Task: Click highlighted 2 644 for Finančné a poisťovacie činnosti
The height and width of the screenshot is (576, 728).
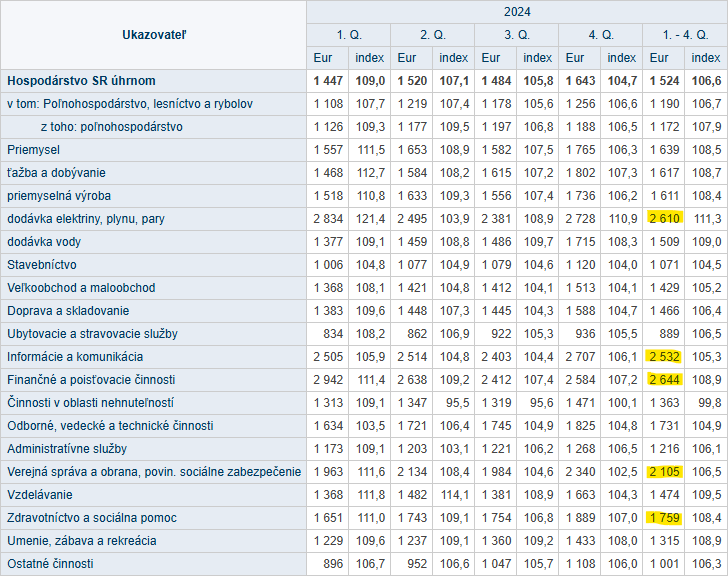Action: point(665,380)
